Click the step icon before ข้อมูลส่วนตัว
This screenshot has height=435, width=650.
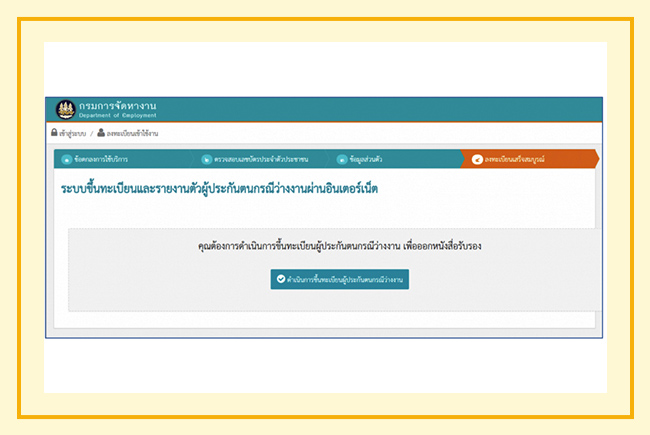point(341,159)
